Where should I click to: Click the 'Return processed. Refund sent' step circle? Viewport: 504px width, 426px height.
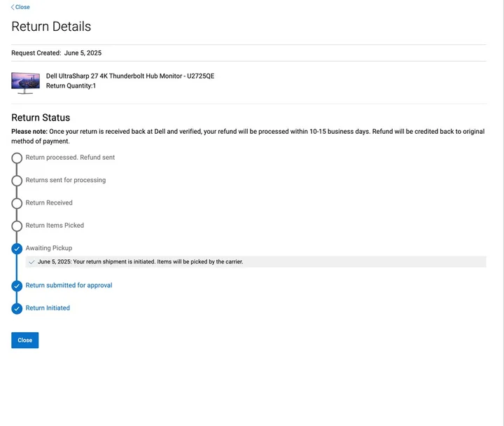(17, 158)
